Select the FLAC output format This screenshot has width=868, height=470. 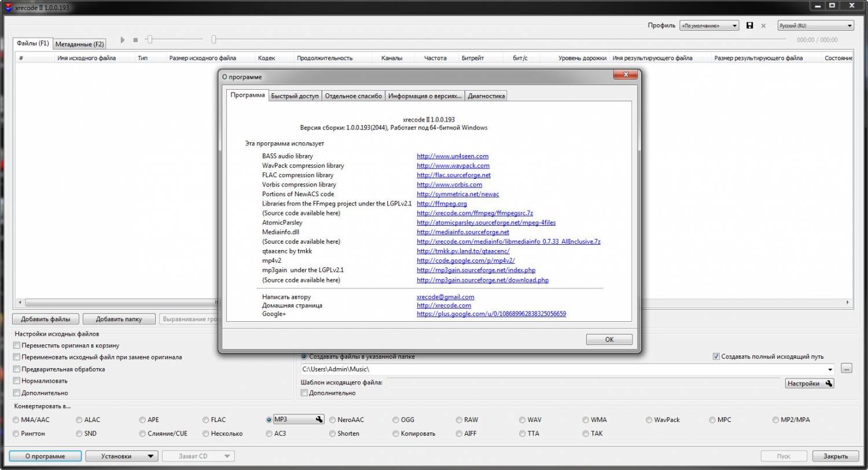206,420
